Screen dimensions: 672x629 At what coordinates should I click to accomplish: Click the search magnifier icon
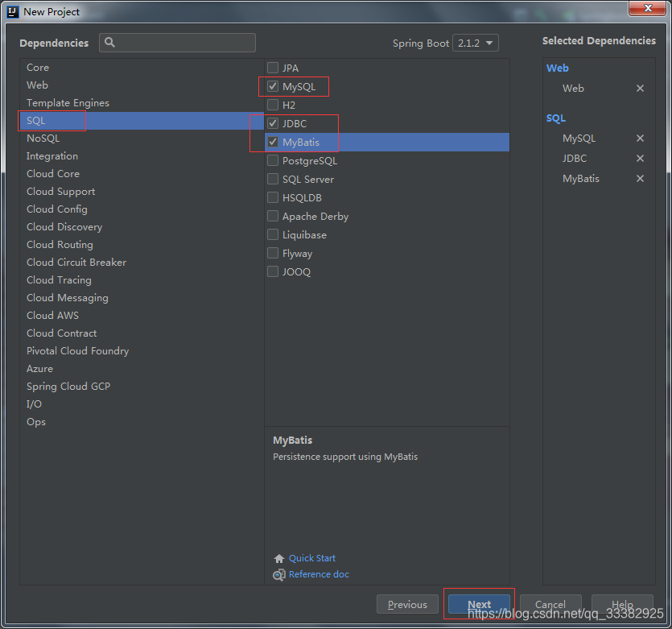[x=109, y=43]
